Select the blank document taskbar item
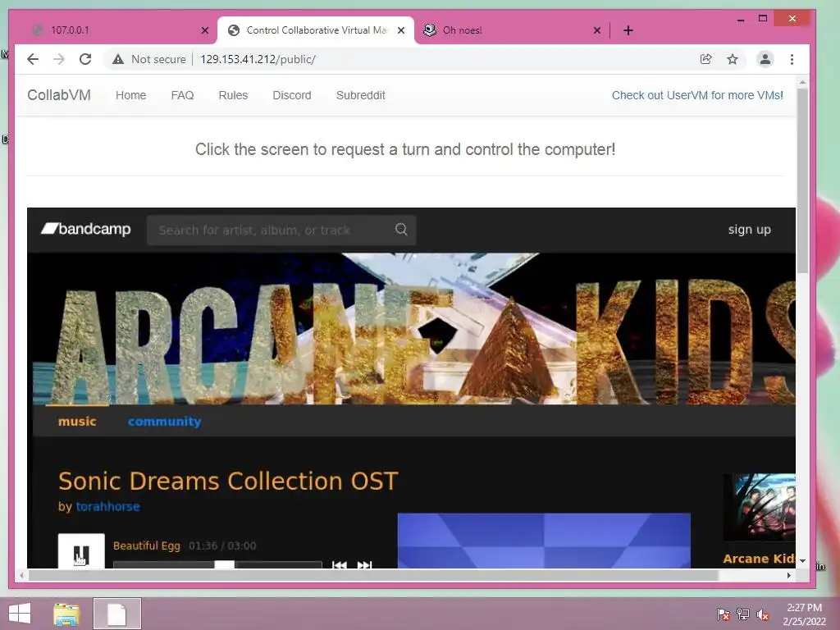The image size is (840, 630). [116, 614]
